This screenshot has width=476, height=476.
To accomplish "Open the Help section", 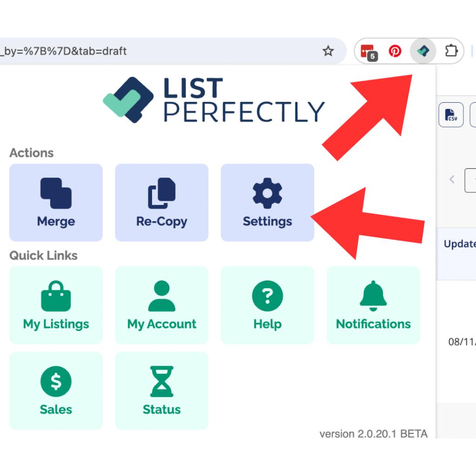I will pyautogui.click(x=267, y=305).
